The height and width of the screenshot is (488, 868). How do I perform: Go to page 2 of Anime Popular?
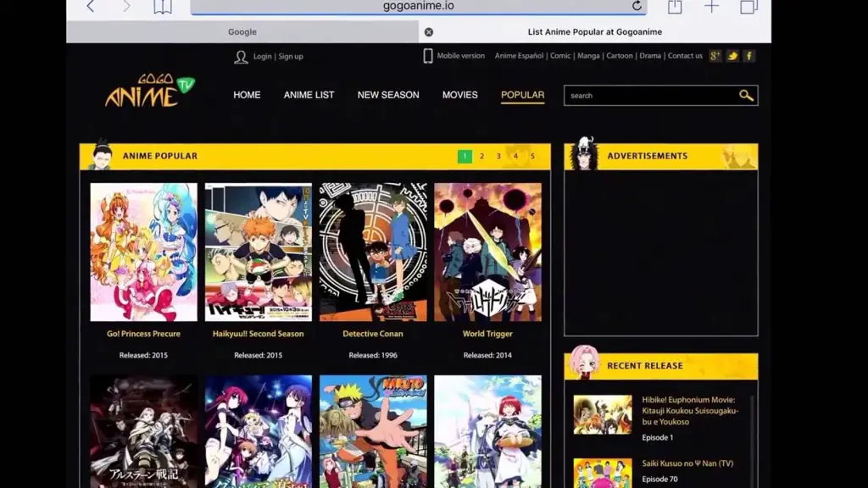point(481,157)
